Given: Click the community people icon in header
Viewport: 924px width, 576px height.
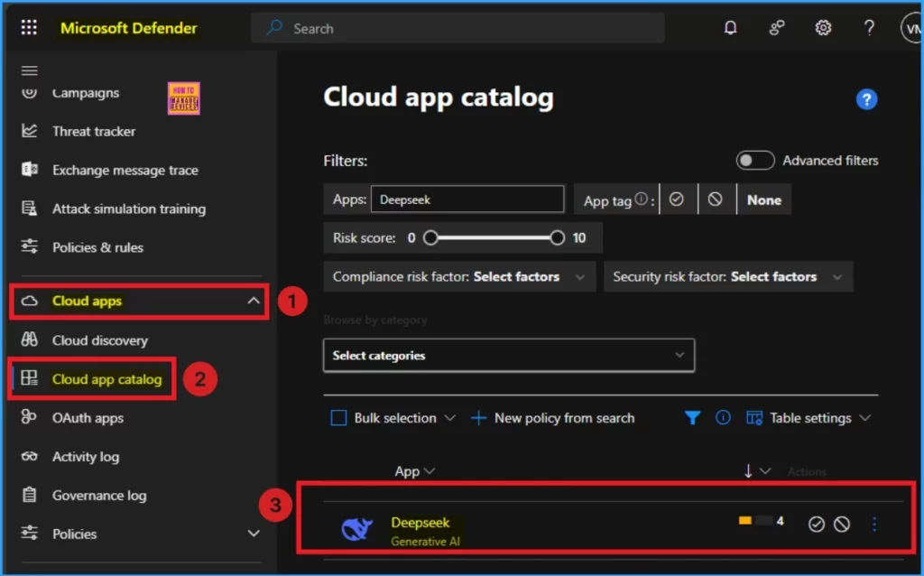Looking at the screenshot, I should tap(777, 28).
